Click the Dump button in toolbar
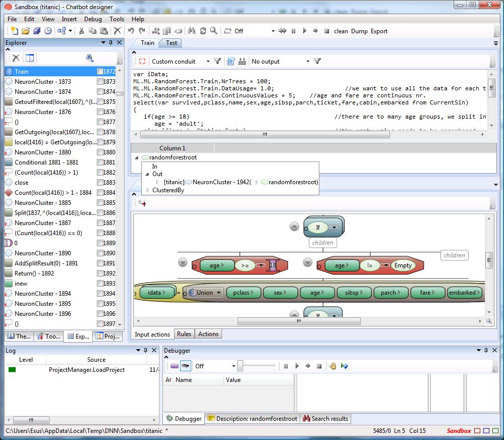Image resolution: width=504 pixels, height=440 pixels. coord(359,31)
